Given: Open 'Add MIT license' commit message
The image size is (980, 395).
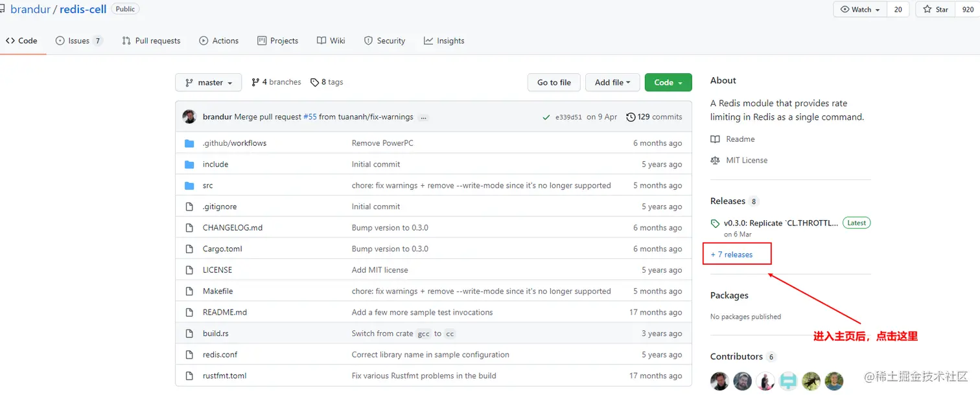Looking at the screenshot, I should [x=380, y=270].
